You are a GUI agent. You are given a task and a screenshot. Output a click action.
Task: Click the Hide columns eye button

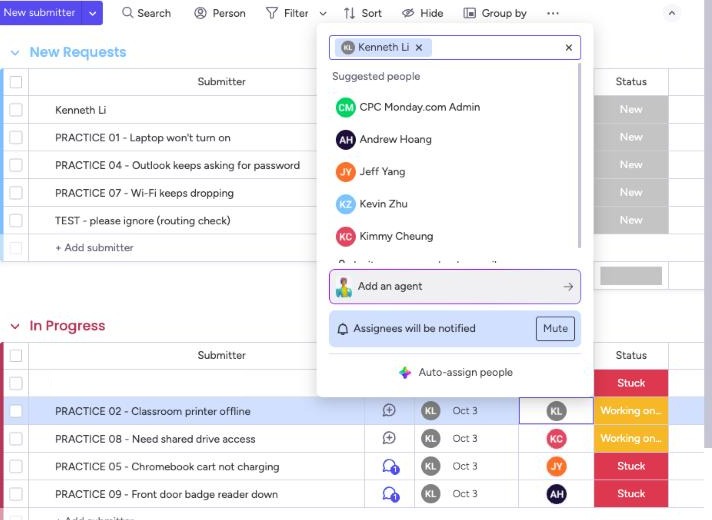422,13
